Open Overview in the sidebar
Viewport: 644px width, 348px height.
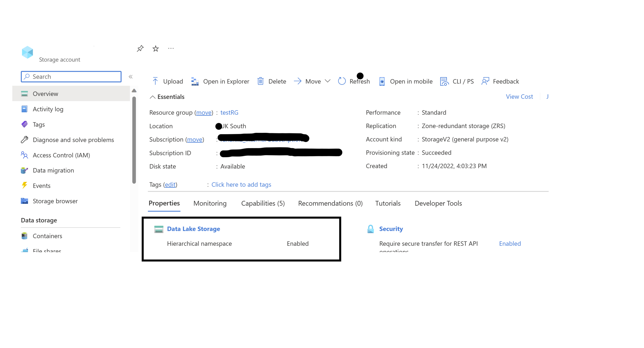click(x=71, y=94)
